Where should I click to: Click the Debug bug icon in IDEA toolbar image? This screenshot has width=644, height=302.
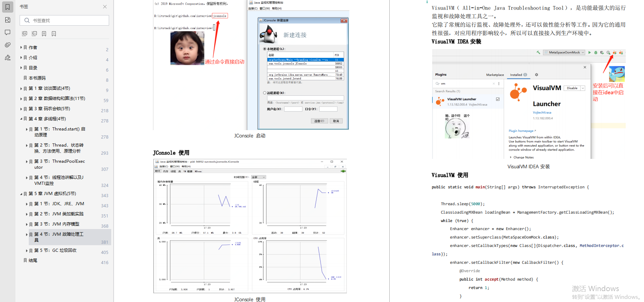[x=596, y=53]
